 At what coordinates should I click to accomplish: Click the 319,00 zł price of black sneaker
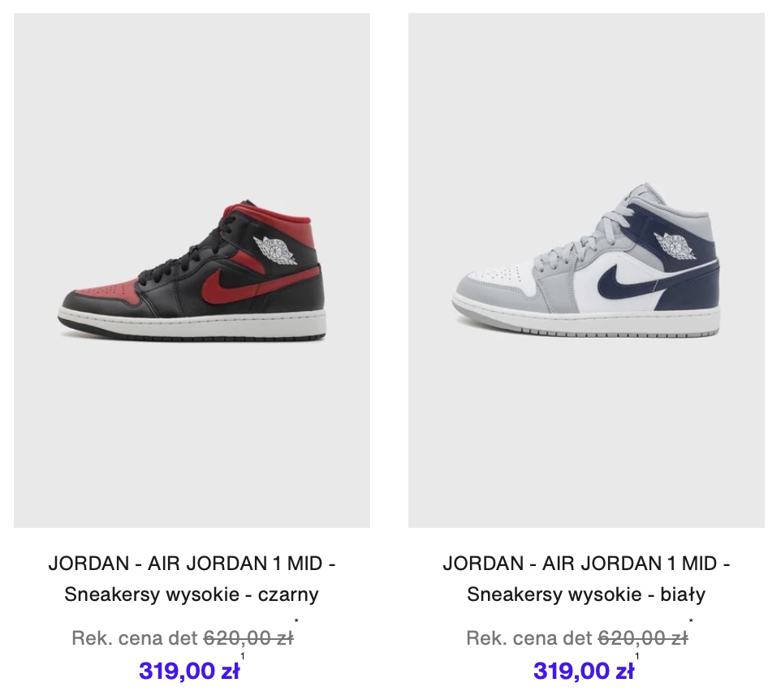point(189,671)
